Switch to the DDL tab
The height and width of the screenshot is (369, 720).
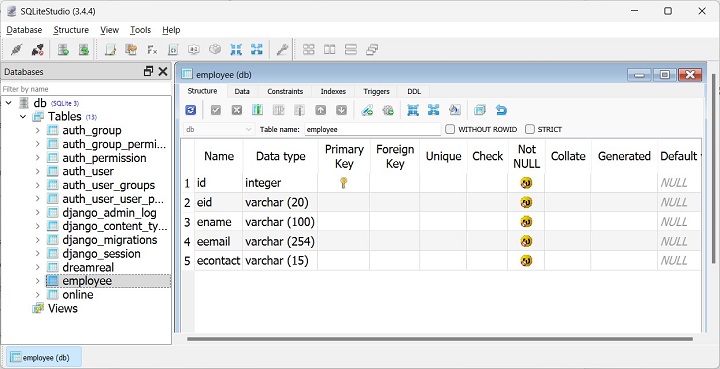click(414, 91)
